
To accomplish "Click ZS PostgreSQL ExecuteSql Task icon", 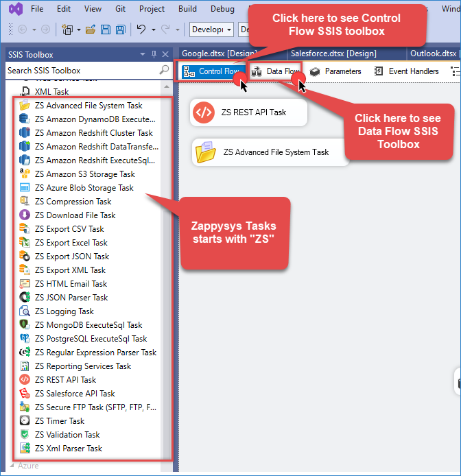I will pos(25,338).
